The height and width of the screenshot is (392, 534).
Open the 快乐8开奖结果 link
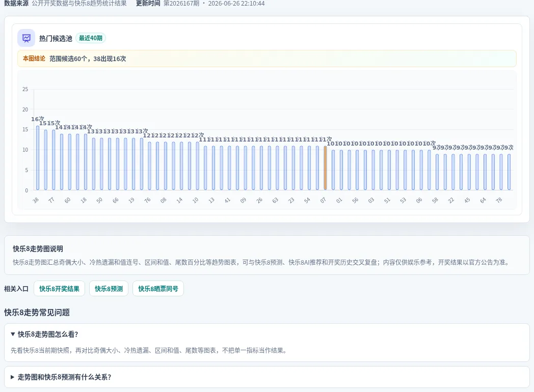pyautogui.click(x=59, y=289)
